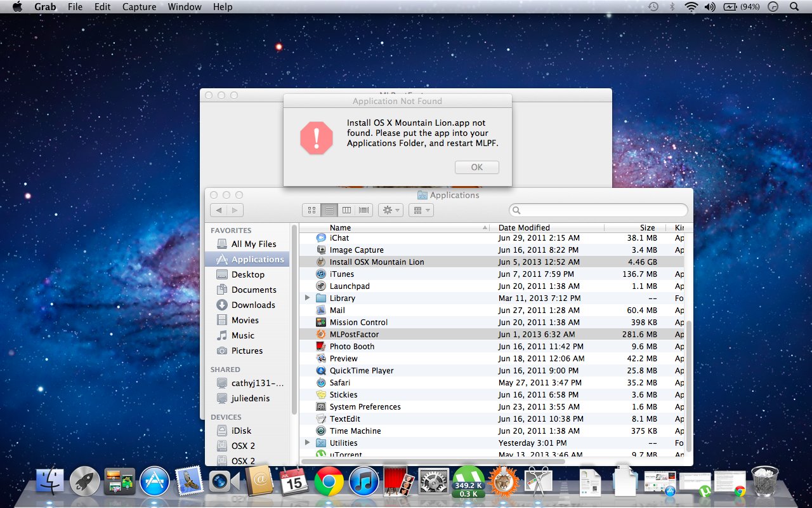812x508 pixels.
Task: Select QuickTime Player in the list
Action: 492,370
